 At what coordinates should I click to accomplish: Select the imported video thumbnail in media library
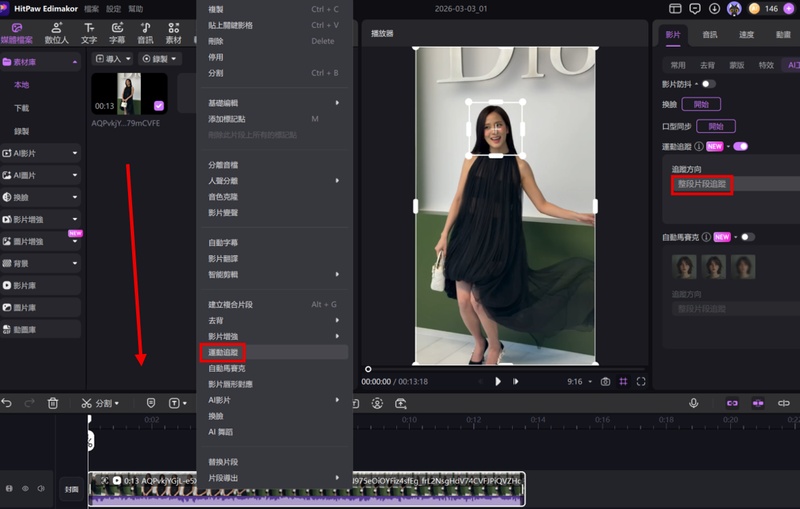130,93
